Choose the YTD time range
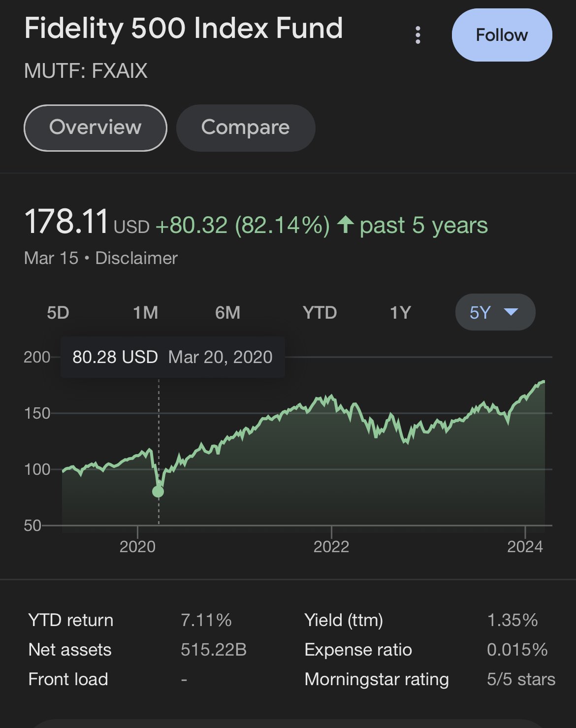The height and width of the screenshot is (728, 576). [x=320, y=313]
